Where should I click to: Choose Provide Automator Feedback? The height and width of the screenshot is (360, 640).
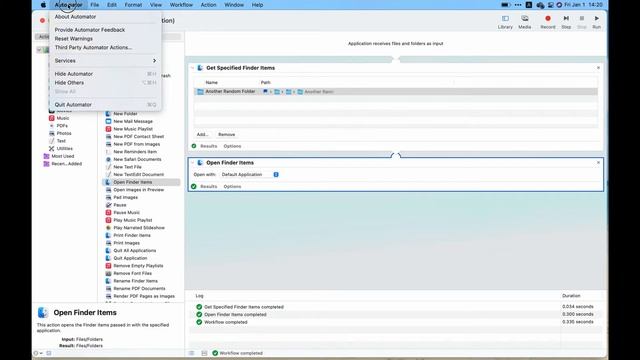click(90, 30)
